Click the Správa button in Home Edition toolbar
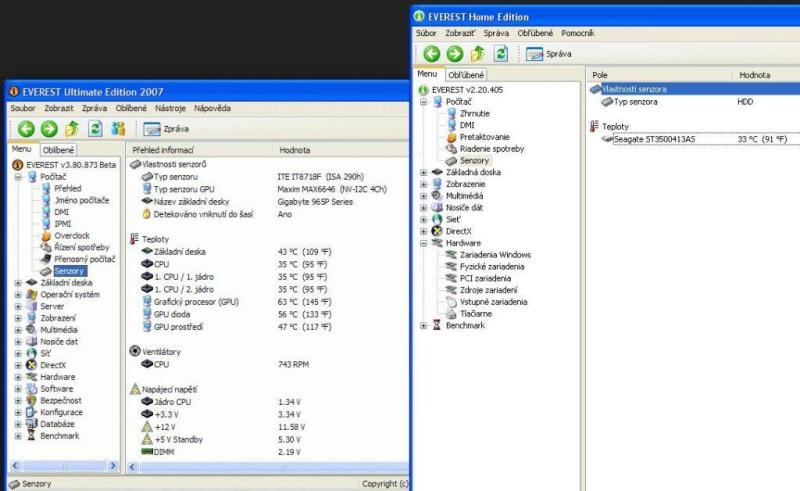 549,54
